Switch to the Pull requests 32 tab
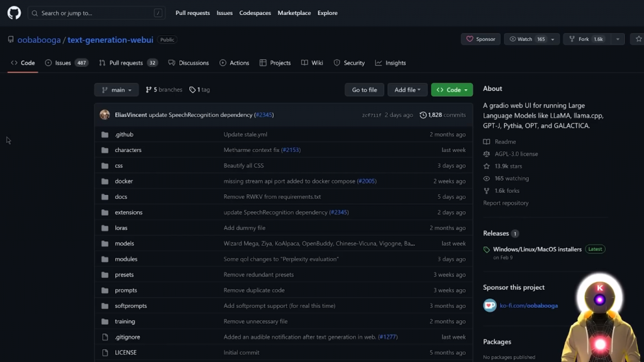 [128, 63]
